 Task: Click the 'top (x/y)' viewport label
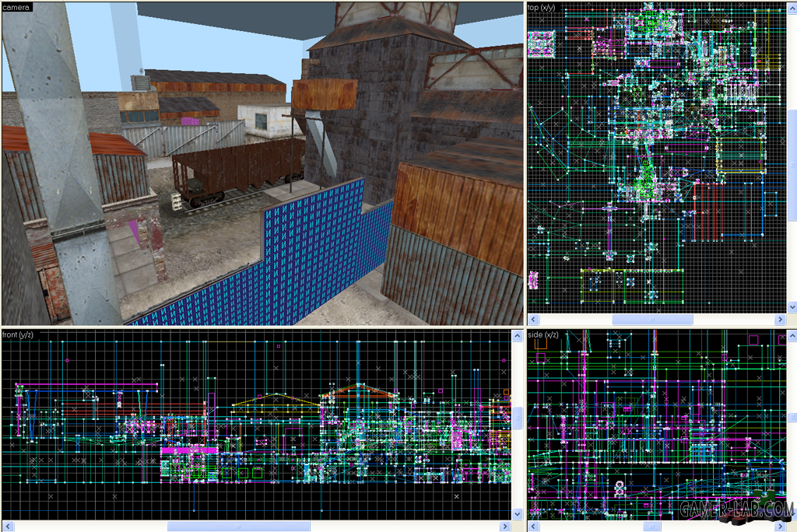point(542,7)
